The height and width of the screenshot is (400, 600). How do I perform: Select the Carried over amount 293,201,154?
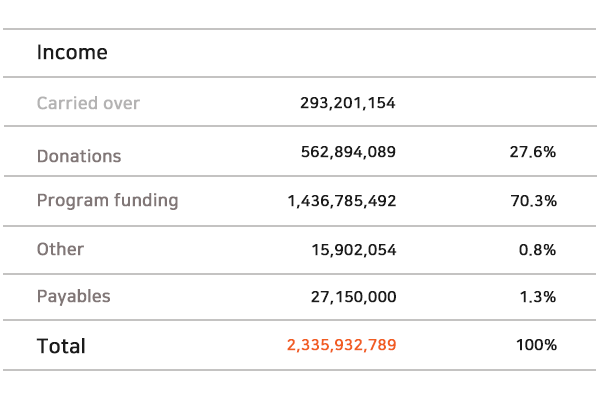click(x=347, y=103)
